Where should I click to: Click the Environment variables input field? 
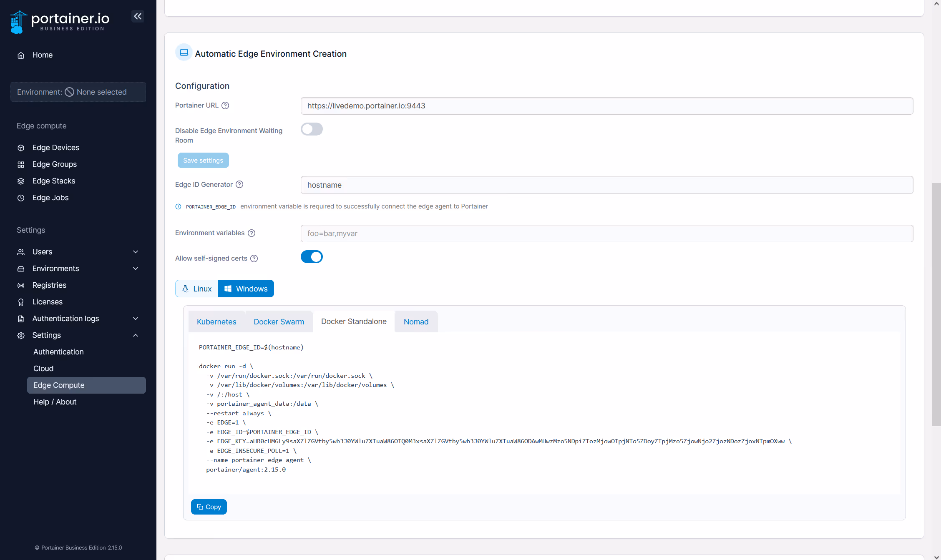click(x=607, y=234)
